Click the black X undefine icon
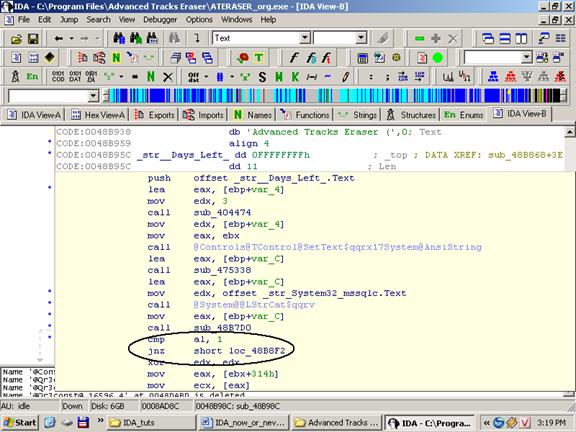This screenshot has width=576, height=432. [x=168, y=77]
